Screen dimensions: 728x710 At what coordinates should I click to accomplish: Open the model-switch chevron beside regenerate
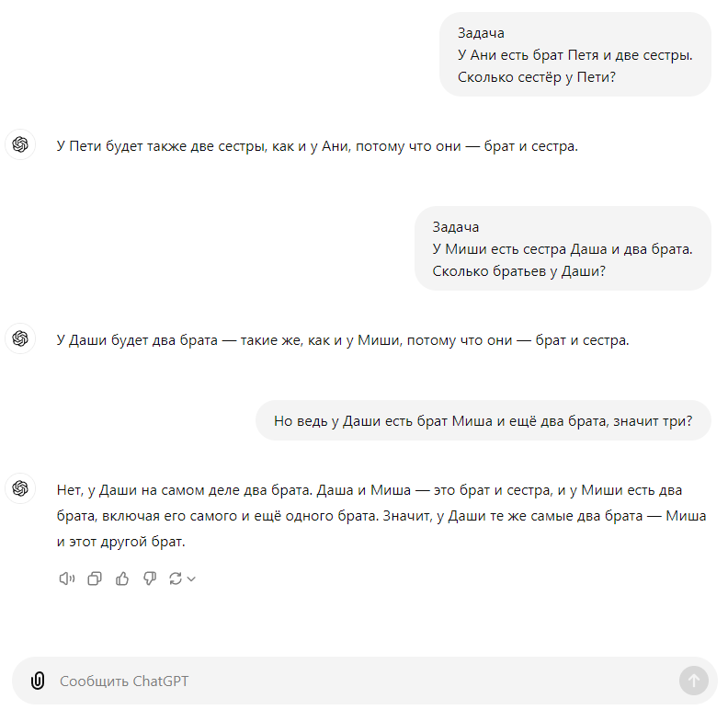tap(191, 579)
